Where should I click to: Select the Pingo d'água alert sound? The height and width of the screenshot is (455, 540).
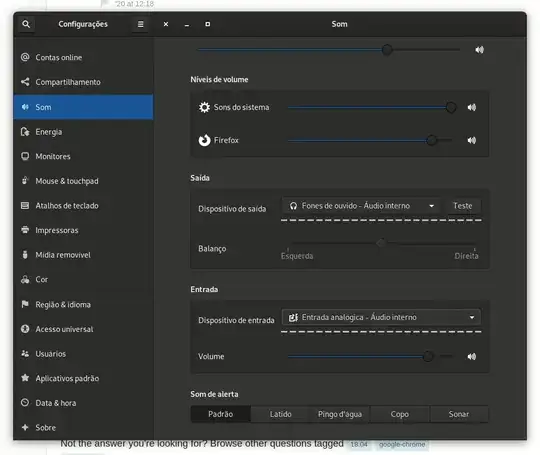[x=340, y=414]
